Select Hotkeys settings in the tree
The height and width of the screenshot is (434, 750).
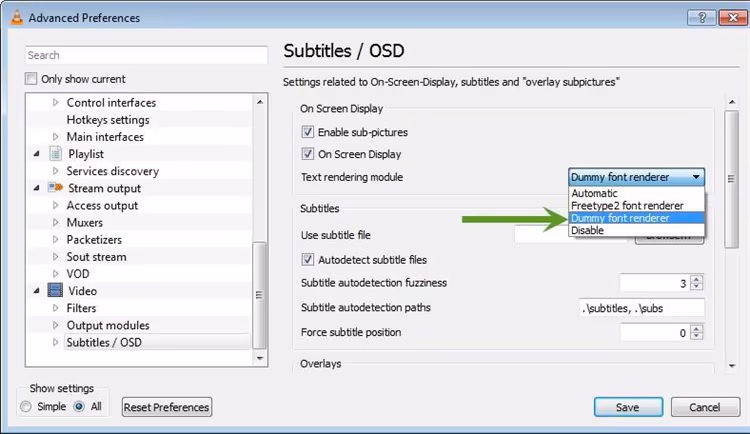click(108, 120)
